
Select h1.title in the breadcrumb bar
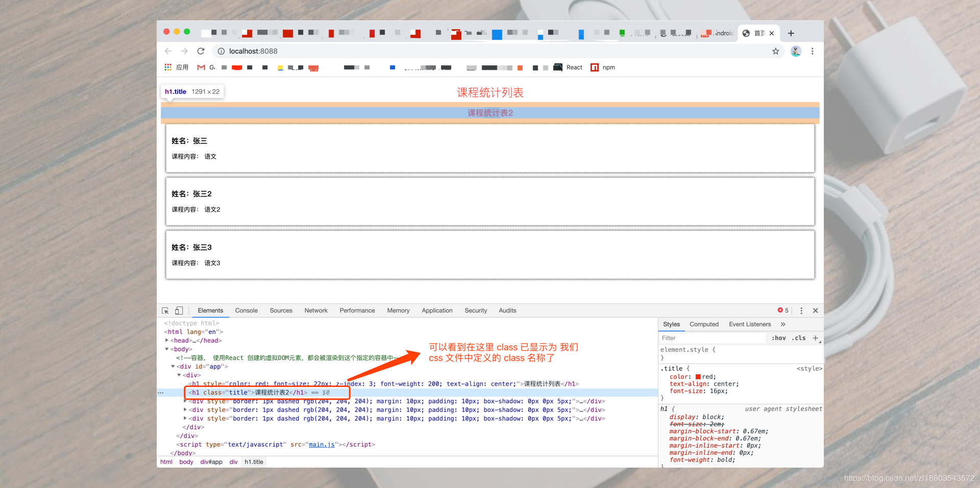254,462
